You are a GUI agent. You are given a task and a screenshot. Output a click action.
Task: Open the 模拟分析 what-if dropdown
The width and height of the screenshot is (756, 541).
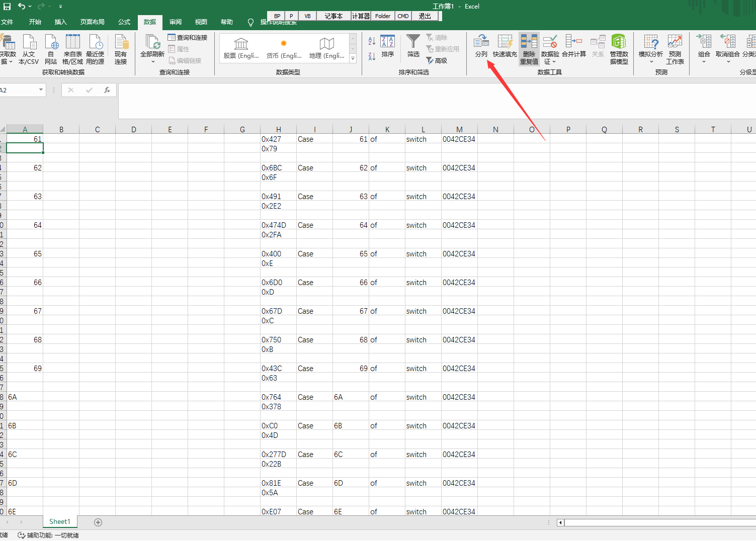[x=650, y=48]
